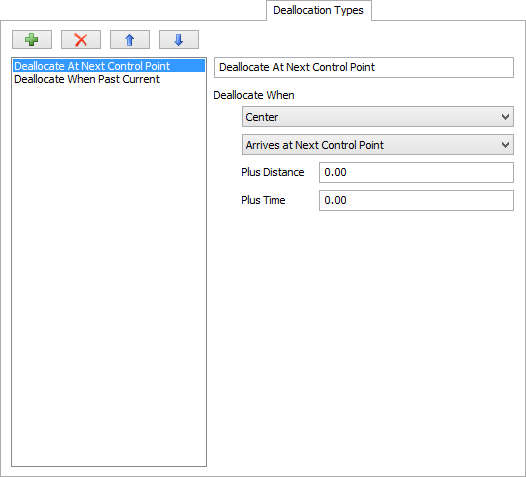The height and width of the screenshot is (477, 526).
Task: Click the Deallocate When label
Action: 254,95
